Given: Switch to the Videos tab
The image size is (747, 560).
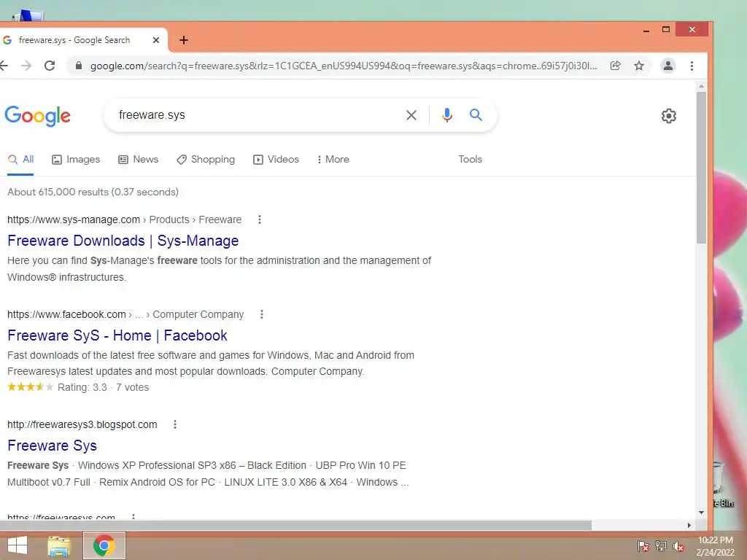Looking at the screenshot, I should pyautogui.click(x=276, y=160).
